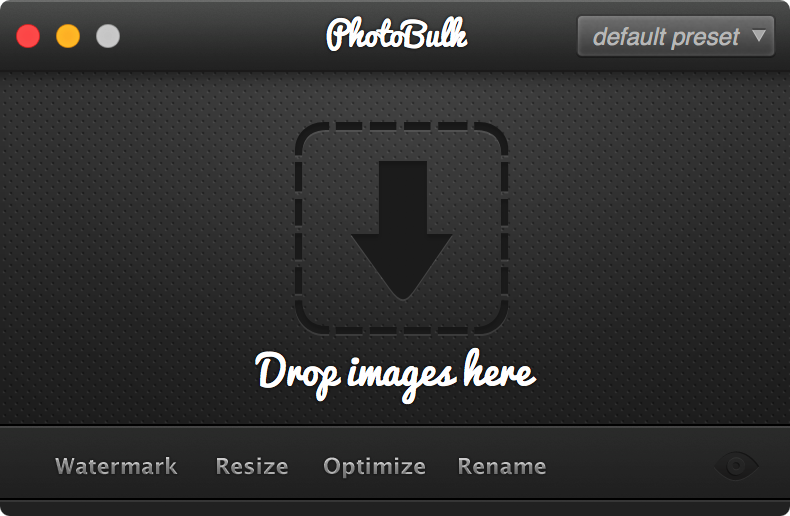Toggle the Resize option
The width and height of the screenshot is (790, 516).
coord(252,466)
